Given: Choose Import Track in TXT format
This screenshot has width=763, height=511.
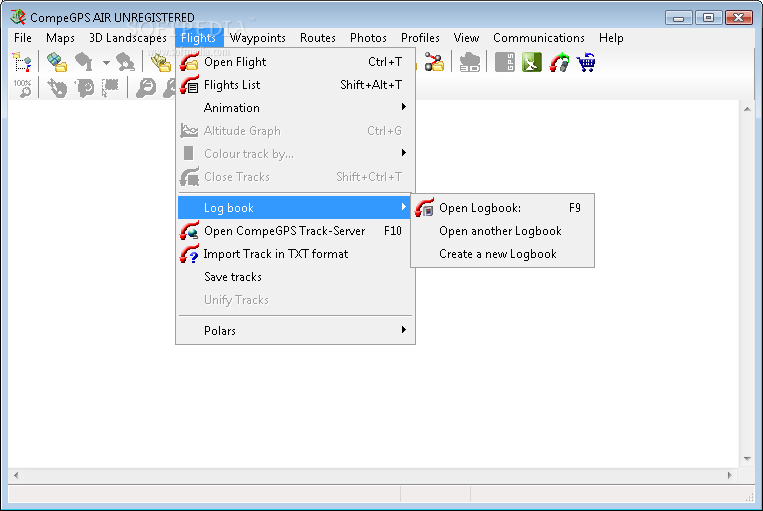Looking at the screenshot, I should (295, 254).
